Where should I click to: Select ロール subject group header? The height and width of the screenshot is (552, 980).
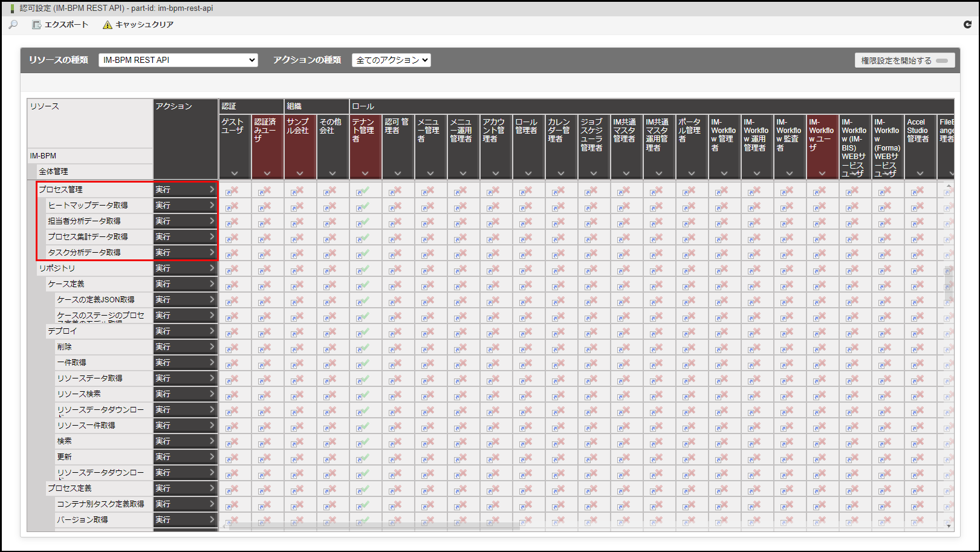[652, 106]
